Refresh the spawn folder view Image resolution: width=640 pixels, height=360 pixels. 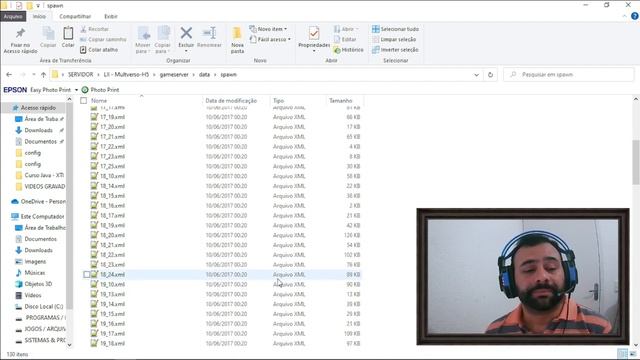490,75
